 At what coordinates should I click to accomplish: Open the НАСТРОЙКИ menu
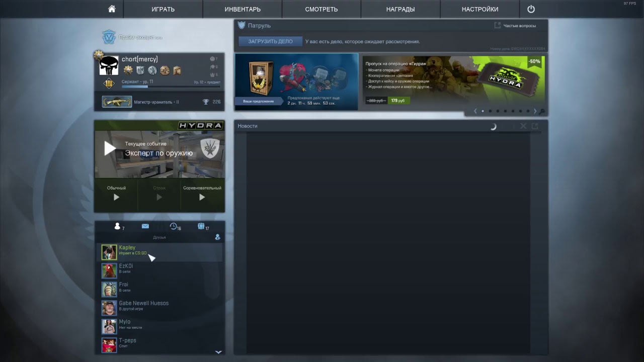click(480, 9)
